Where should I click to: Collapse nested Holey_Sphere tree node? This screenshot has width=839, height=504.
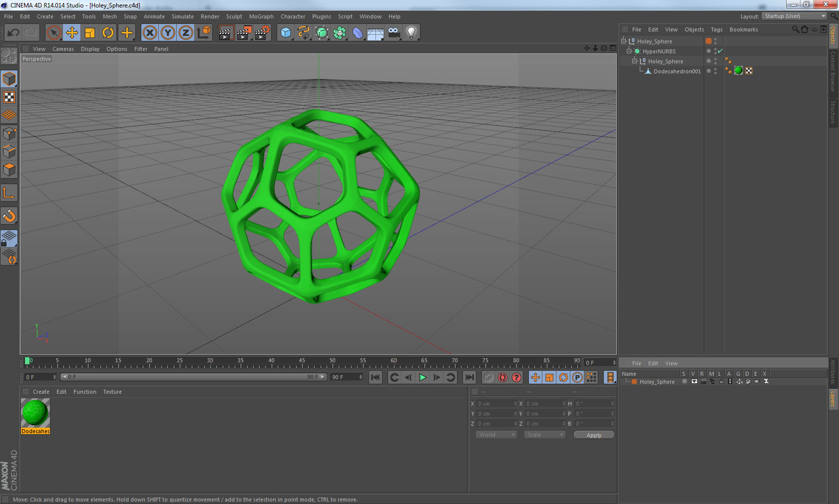click(635, 61)
